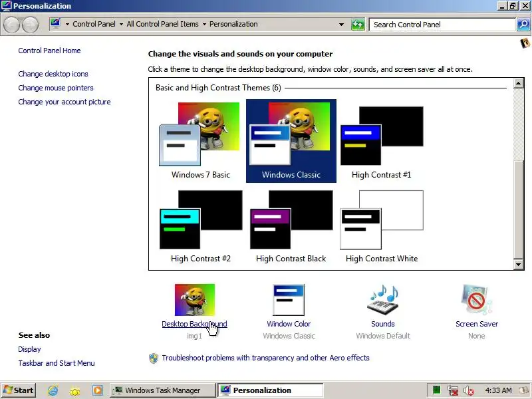Image resolution: width=532 pixels, height=399 pixels.
Task: Click the Personalization taskbar button
Action: [271, 390]
